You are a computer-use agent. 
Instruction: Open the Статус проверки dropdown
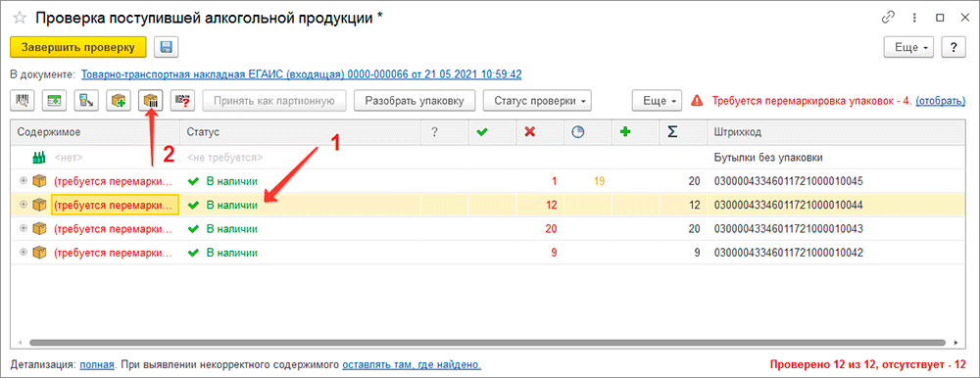537,101
